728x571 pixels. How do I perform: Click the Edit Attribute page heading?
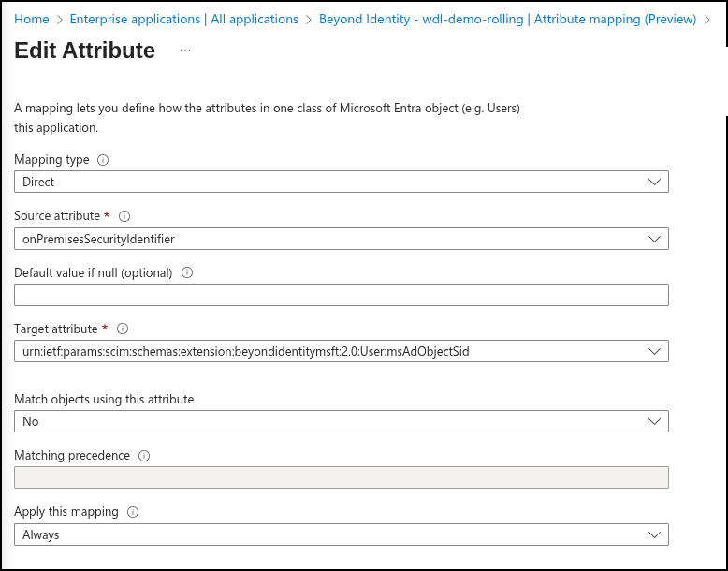click(x=85, y=51)
